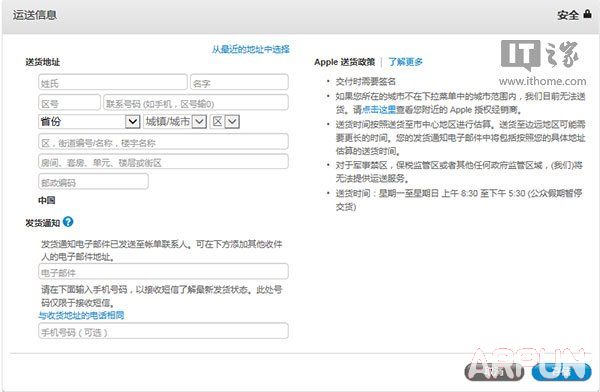Viewport: 600px width, 392px height.
Task: Click the 安全 lock icon
Action: tap(587, 14)
